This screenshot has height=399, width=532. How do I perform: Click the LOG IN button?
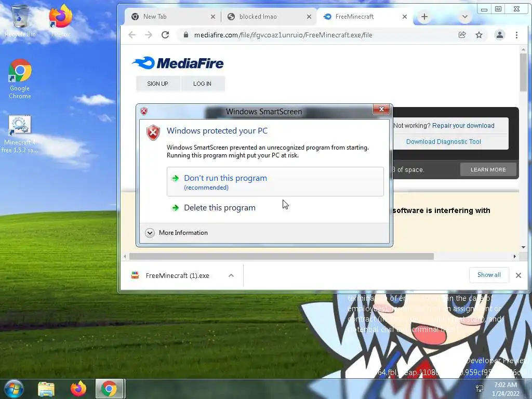pyautogui.click(x=202, y=84)
